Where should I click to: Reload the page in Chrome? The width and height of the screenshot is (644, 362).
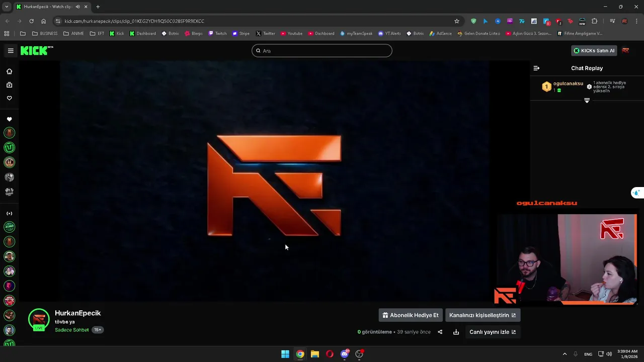[x=31, y=21]
